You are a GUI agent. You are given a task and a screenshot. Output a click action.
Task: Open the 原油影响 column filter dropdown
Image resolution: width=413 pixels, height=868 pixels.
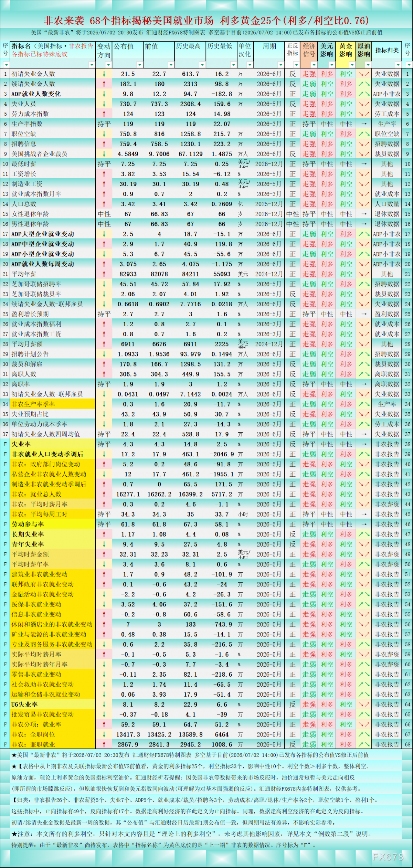click(368, 64)
